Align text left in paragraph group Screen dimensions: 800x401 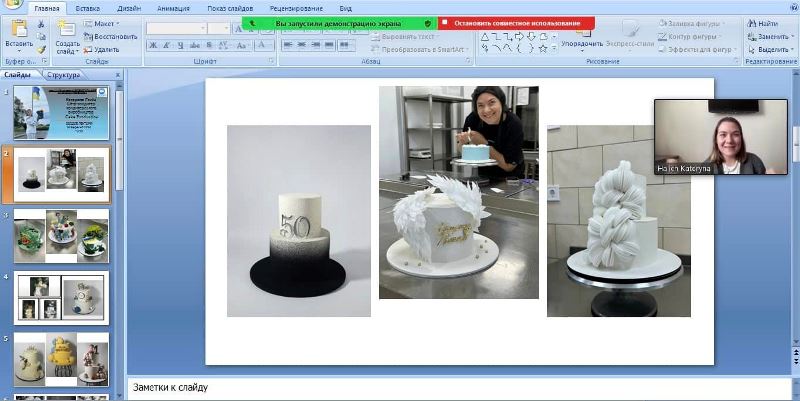point(288,45)
